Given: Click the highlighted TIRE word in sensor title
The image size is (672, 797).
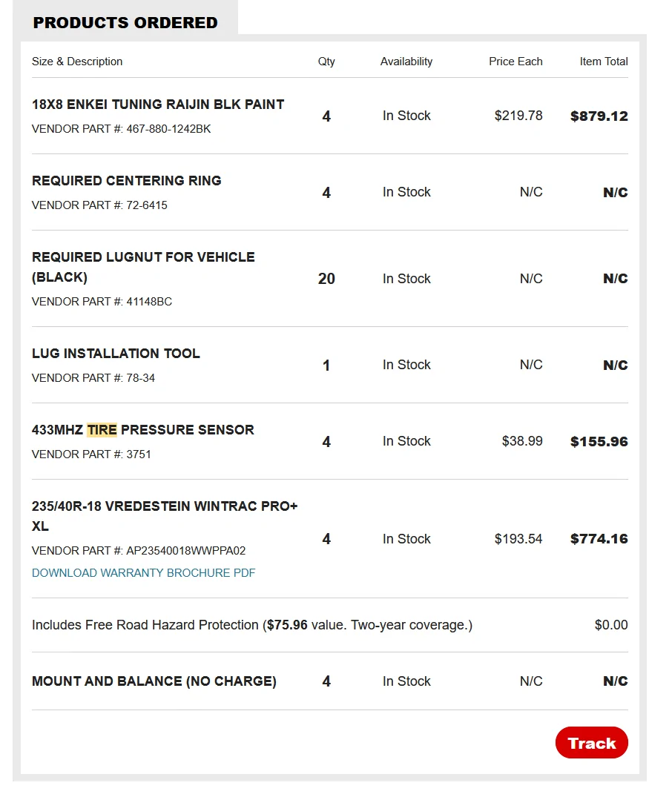Looking at the screenshot, I should coord(102,430).
